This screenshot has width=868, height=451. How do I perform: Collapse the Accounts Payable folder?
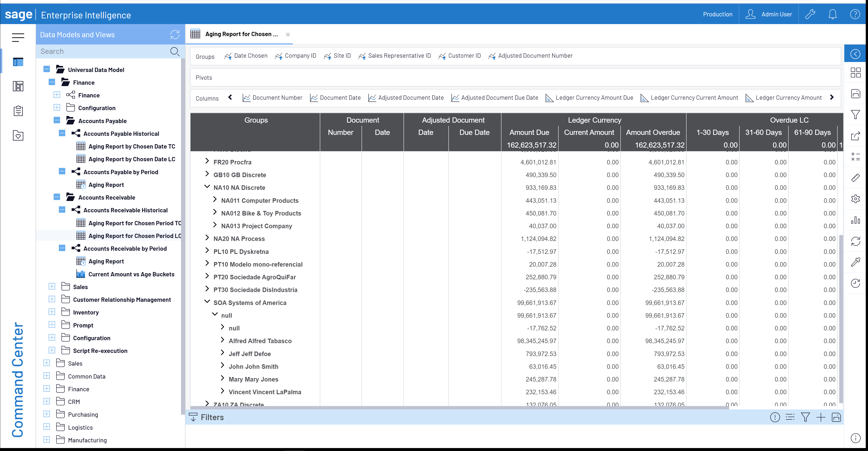pyautogui.click(x=56, y=120)
